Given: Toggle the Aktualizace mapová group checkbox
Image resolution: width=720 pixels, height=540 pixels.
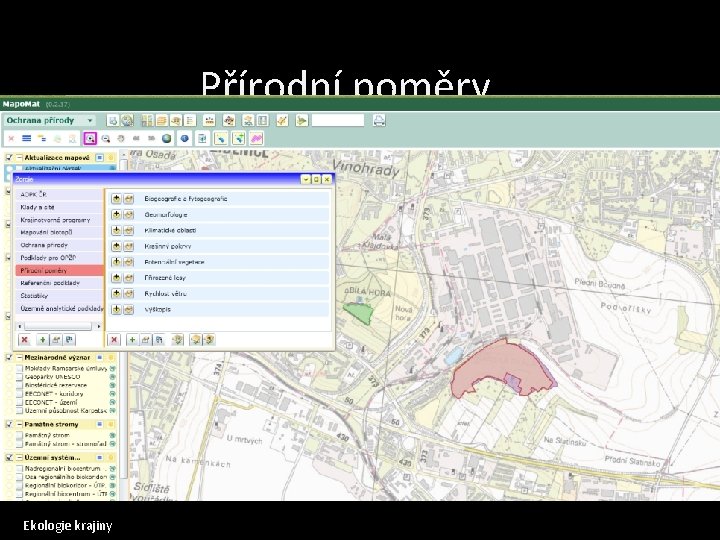Looking at the screenshot, I should 9,158.
